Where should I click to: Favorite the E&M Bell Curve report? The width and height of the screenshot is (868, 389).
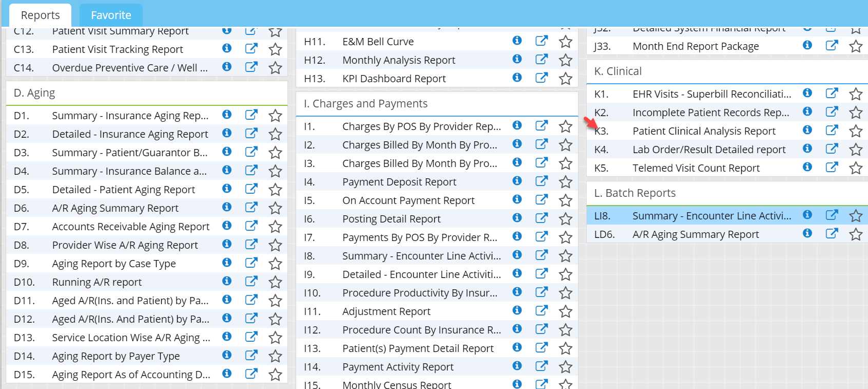pos(565,42)
